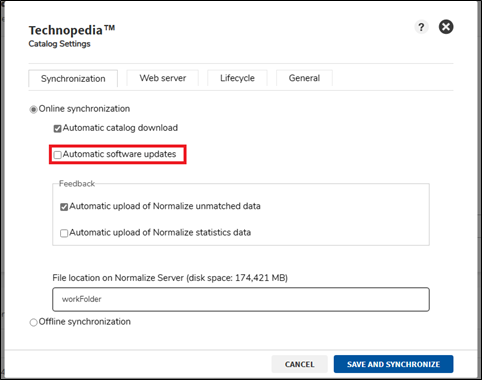Click the Save and Synchronize button
This screenshot has width=482, height=380.
pyautogui.click(x=393, y=364)
